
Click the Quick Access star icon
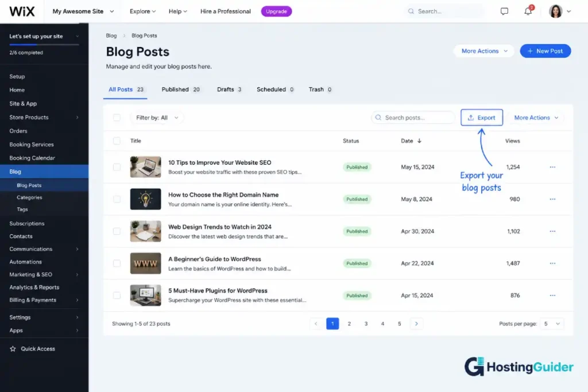pyautogui.click(x=13, y=348)
